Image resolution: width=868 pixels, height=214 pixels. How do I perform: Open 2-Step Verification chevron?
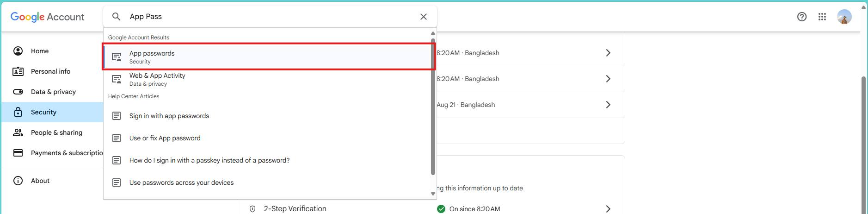[x=608, y=209]
